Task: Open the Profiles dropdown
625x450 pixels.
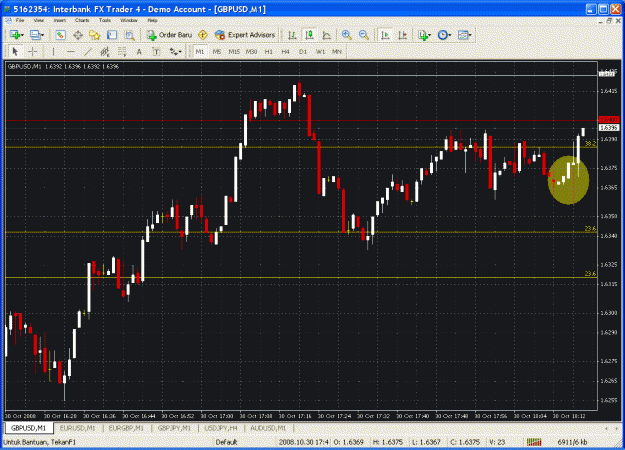Action: (37, 35)
